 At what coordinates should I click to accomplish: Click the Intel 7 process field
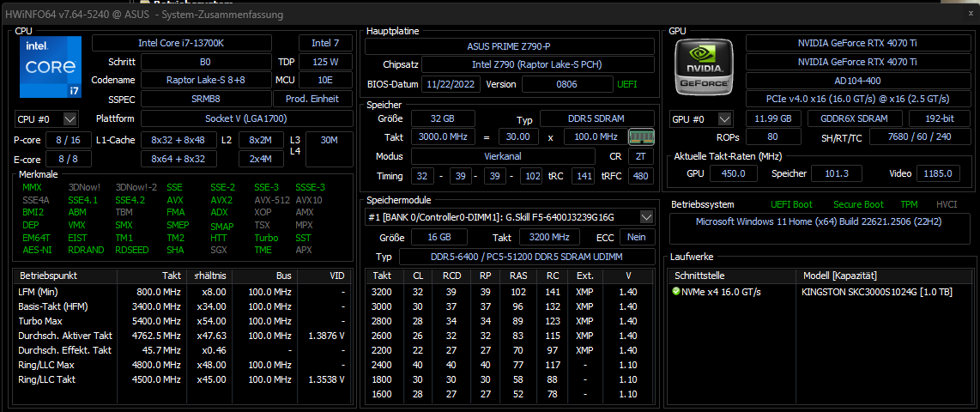coord(325,43)
